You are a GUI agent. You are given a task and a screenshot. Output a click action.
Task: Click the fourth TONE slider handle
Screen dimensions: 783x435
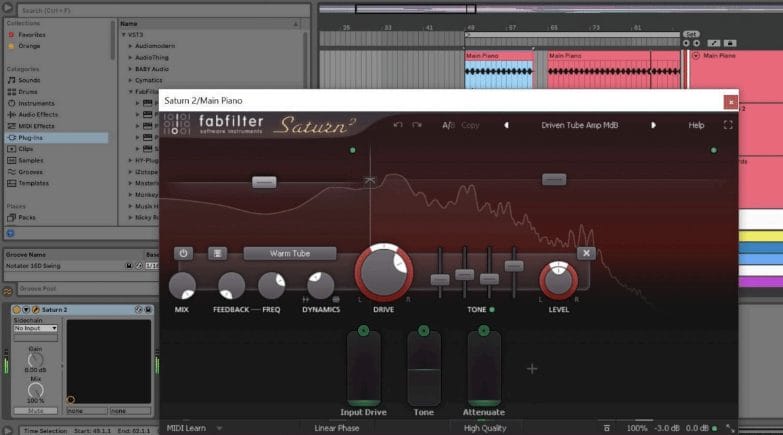click(514, 266)
